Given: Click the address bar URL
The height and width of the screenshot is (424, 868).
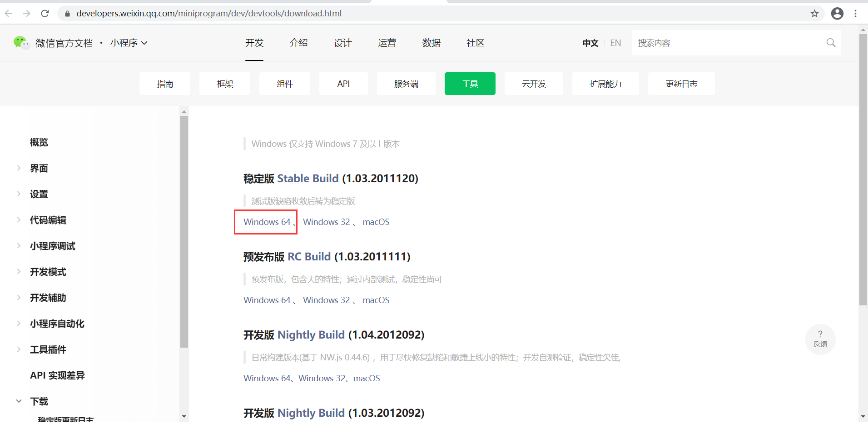Looking at the screenshot, I should [x=209, y=14].
